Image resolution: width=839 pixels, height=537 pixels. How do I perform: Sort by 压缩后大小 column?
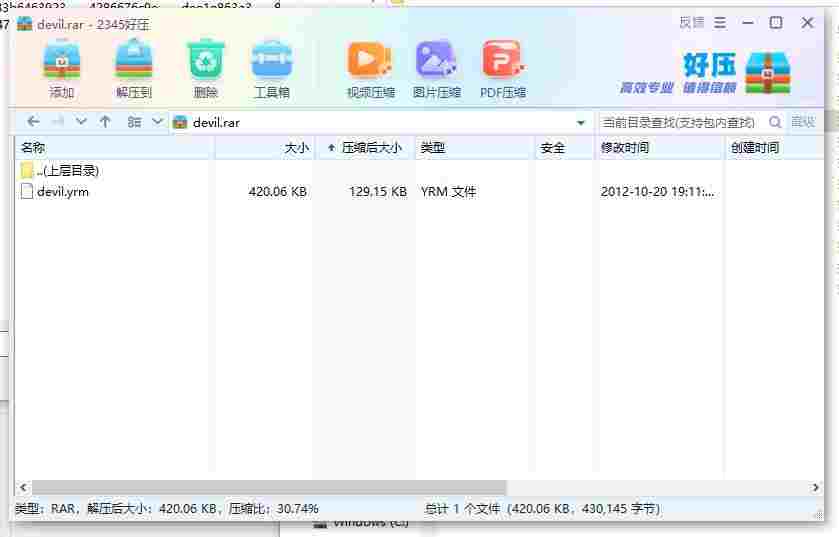pos(366,148)
